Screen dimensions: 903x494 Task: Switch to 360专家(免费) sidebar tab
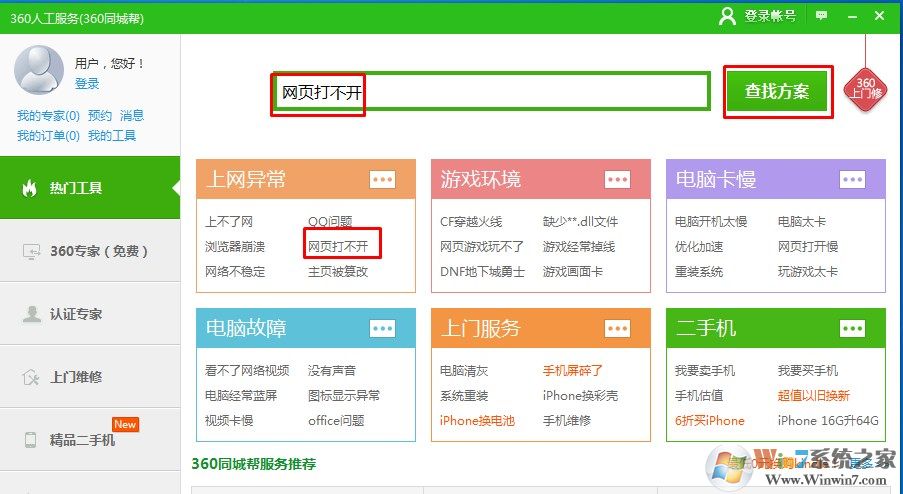90,251
